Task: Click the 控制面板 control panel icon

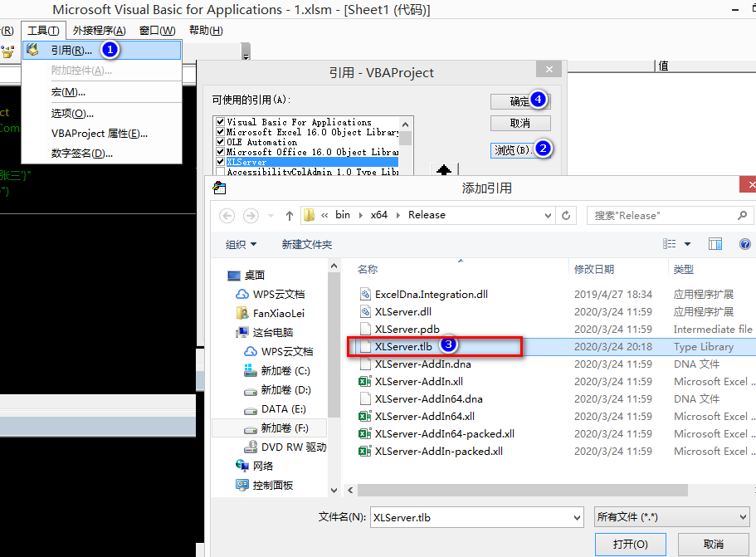Action: [x=242, y=485]
